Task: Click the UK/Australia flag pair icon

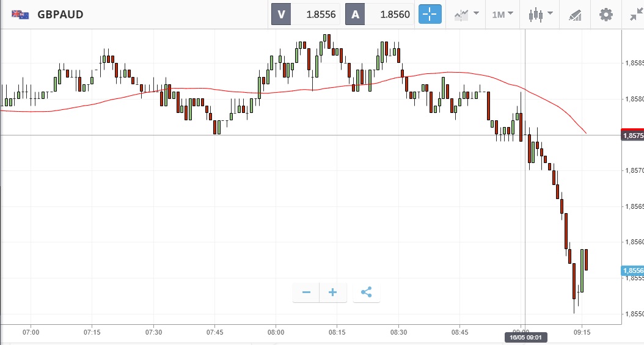Action: [20, 14]
